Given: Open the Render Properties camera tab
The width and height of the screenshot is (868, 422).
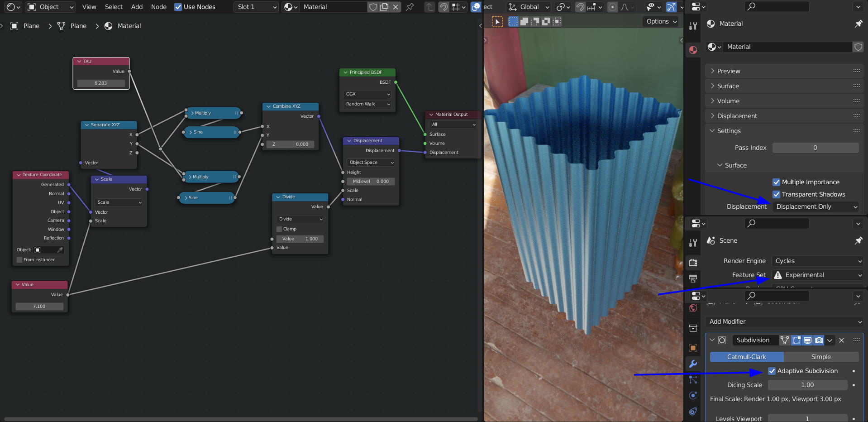Looking at the screenshot, I should pos(693,263).
